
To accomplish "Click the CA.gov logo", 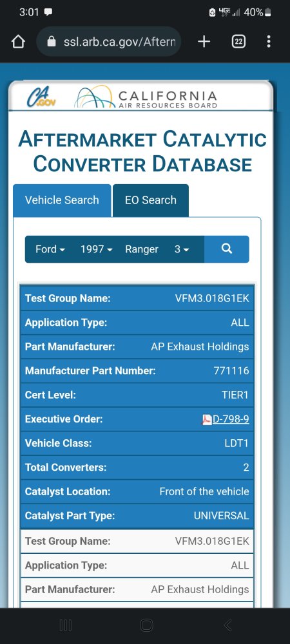I will 41,97.
